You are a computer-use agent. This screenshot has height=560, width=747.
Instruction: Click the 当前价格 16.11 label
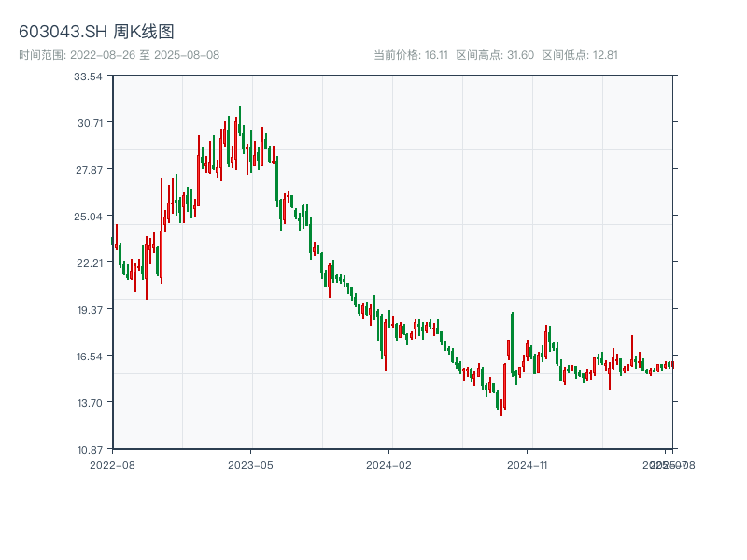point(411,55)
